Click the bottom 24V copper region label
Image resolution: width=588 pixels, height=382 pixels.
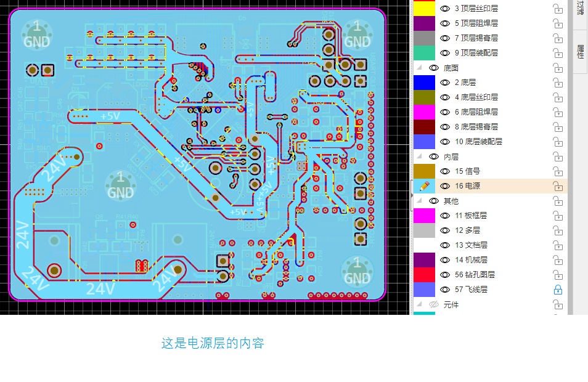click(100, 289)
